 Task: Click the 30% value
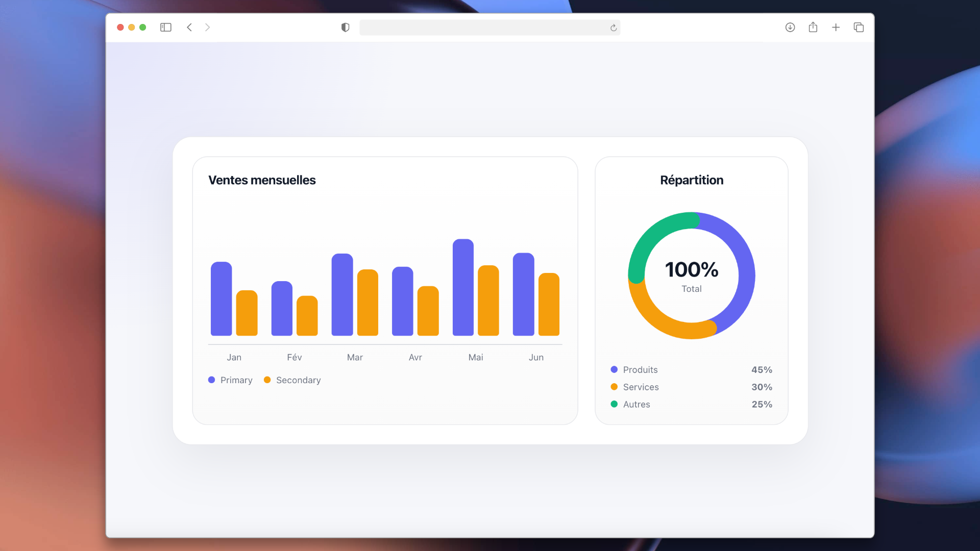click(x=762, y=387)
